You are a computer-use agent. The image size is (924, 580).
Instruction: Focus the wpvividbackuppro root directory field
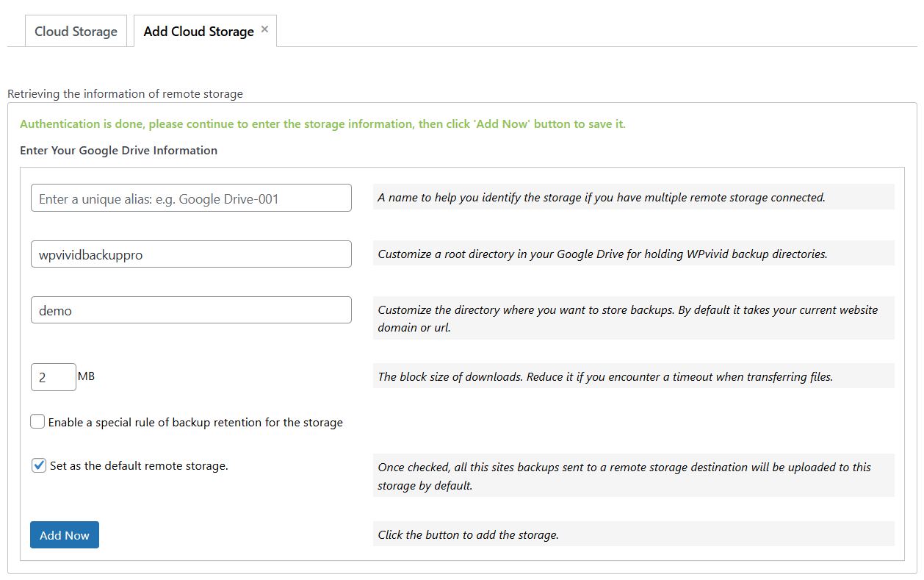[191, 254]
